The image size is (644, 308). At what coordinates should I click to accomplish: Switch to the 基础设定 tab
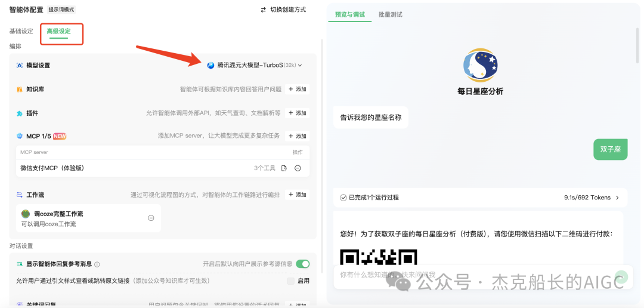pos(21,31)
